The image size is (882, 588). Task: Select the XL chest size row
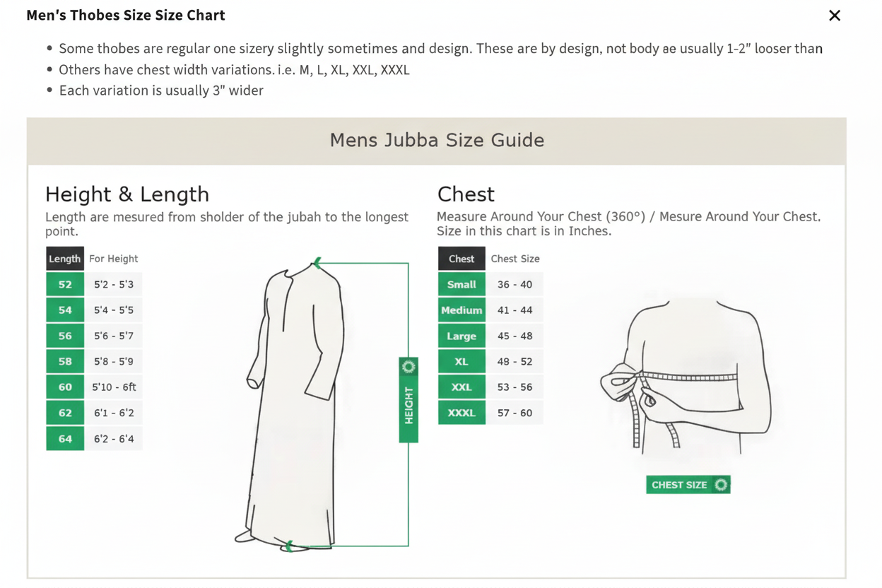(x=490, y=361)
